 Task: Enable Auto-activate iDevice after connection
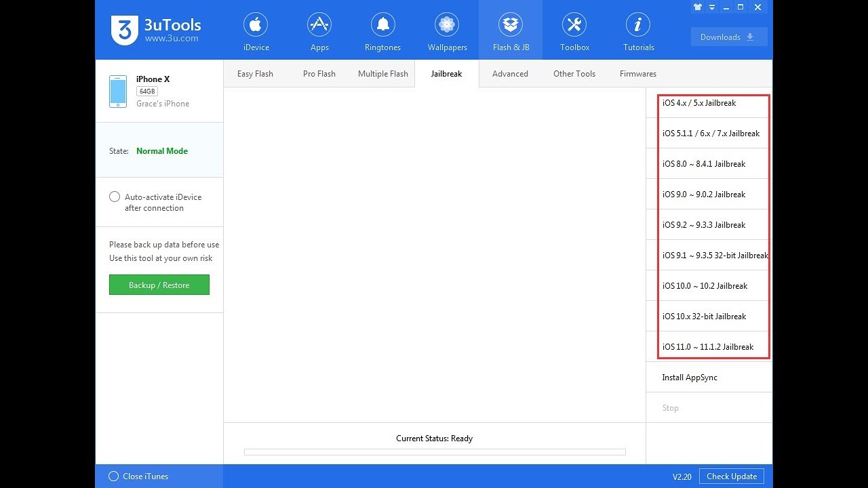click(x=115, y=197)
